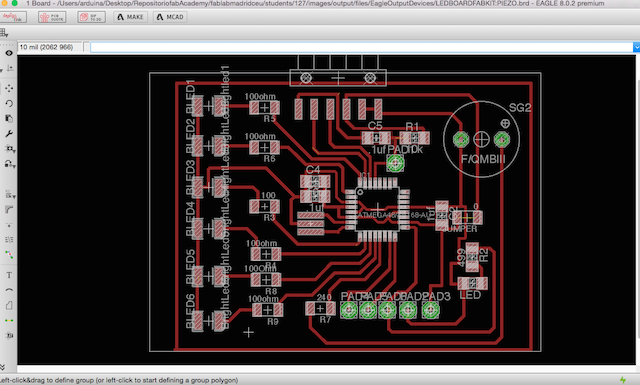Select the Optimize tool
The width and height of the screenshot is (640, 385).
click(x=9, y=240)
